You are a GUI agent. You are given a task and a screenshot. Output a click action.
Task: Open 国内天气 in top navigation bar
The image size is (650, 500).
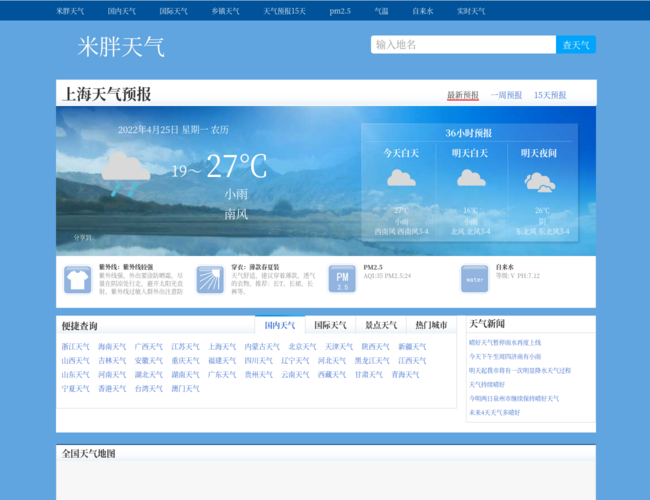tap(121, 11)
